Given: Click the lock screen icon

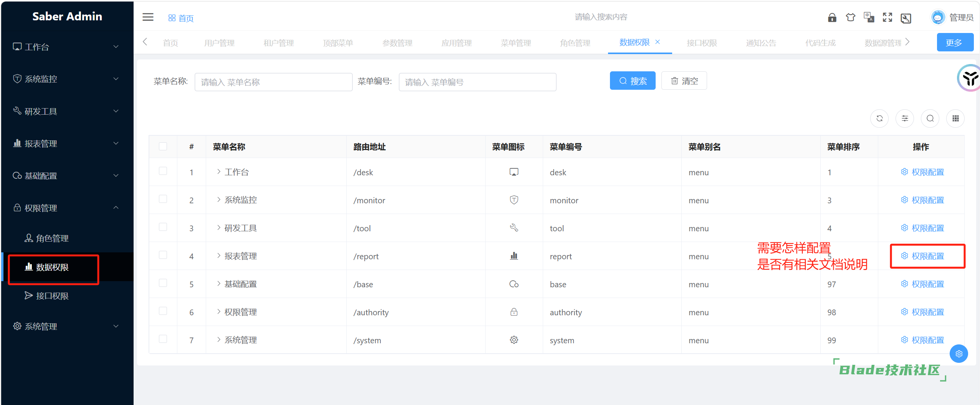Looking at the screenshot, I should pos(832,18).
